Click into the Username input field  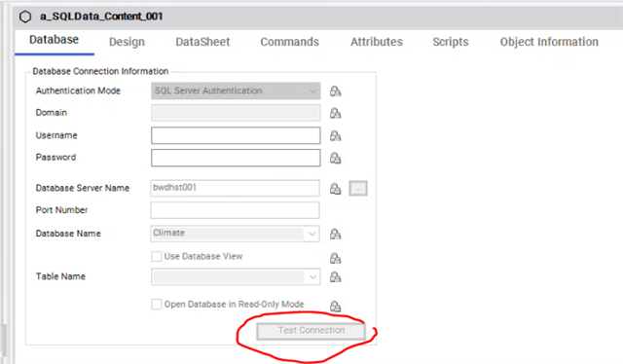coord(236,135)
